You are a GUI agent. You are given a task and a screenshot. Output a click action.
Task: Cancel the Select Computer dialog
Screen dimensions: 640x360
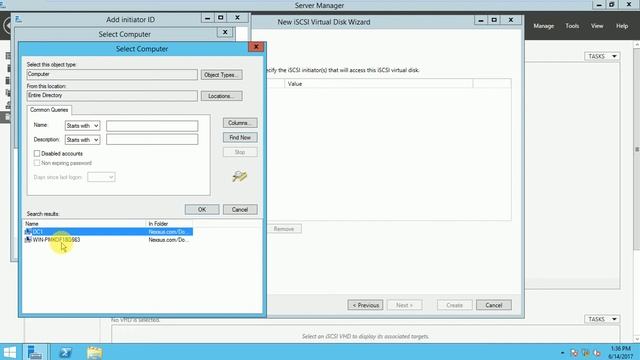coord(240,209)
